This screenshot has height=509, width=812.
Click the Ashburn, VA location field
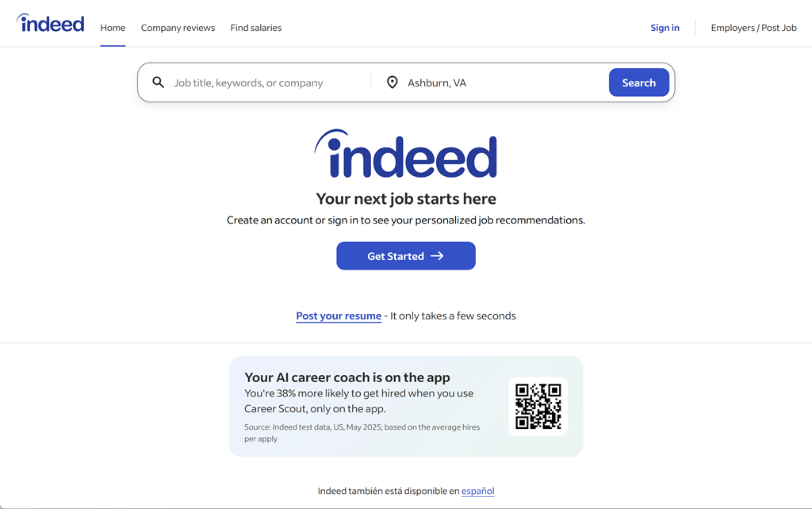pyautogui.click(x=500, y=82)
